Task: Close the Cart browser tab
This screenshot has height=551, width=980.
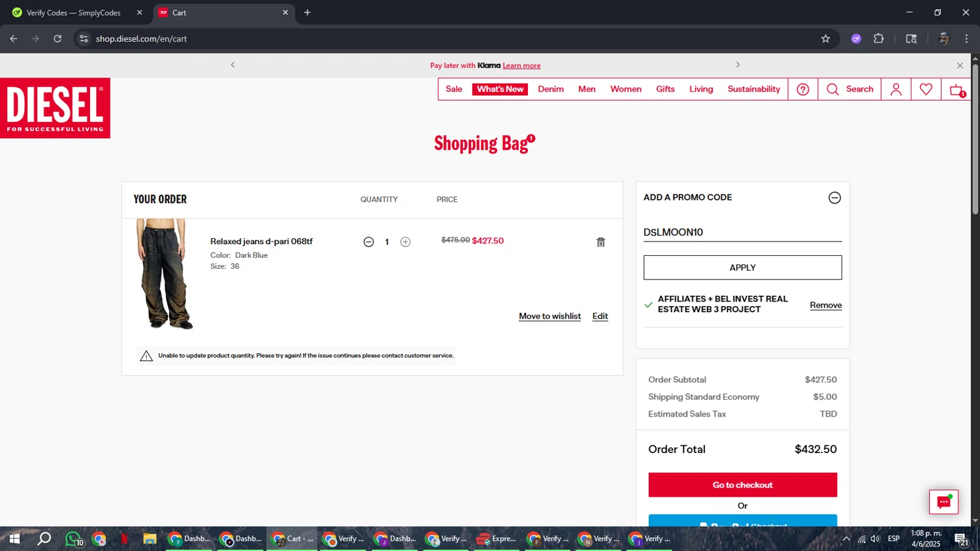Action: coord(285,12)
